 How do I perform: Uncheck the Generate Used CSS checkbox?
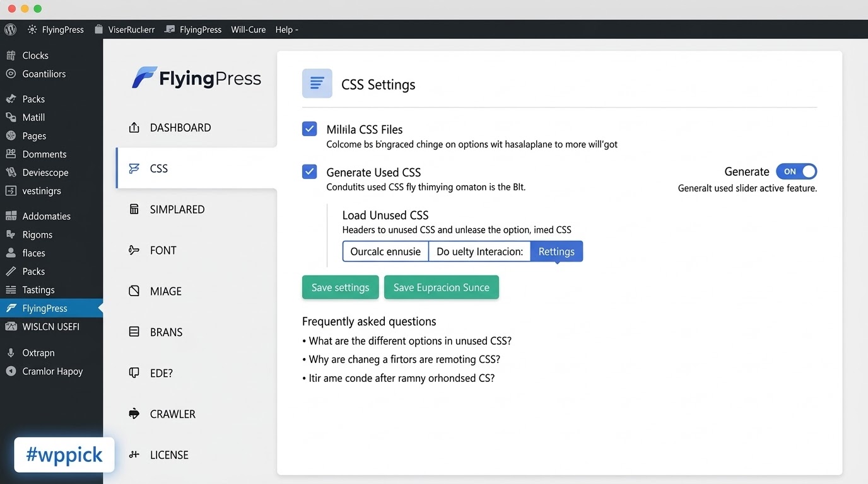coord(310,171)
